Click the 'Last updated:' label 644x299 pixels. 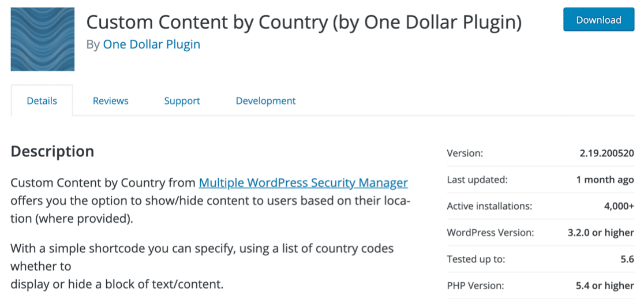coord(477,180)
